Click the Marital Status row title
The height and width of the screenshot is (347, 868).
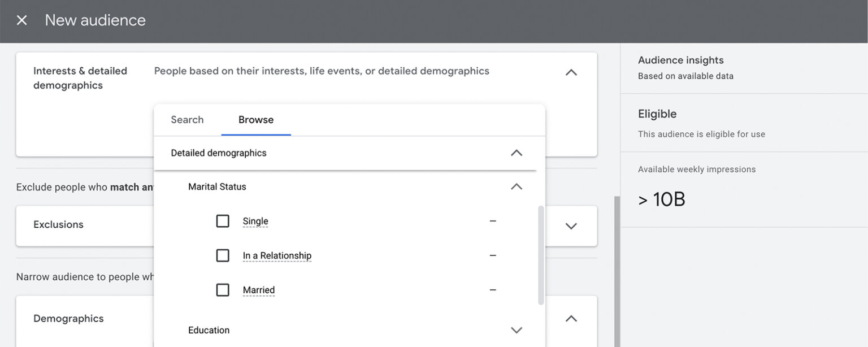coord(217,186)
